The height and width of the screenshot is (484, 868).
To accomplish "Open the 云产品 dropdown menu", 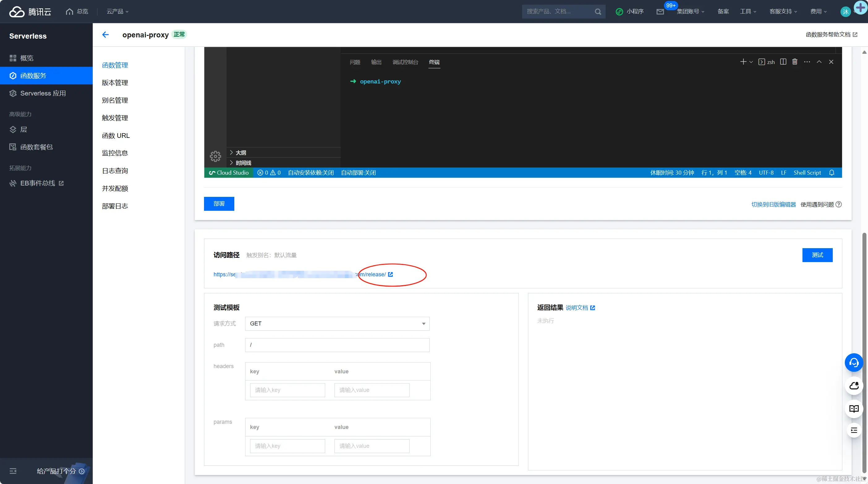I will [x=117, y=11].
